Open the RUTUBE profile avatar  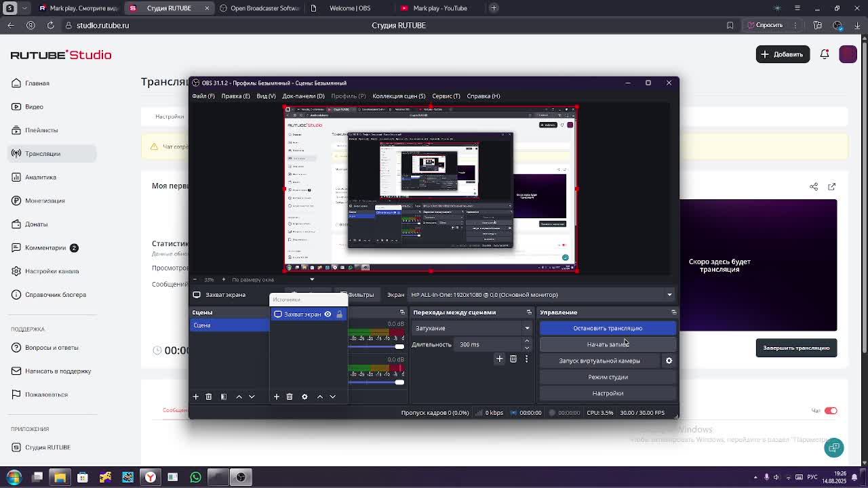click(x=848, y=54)
